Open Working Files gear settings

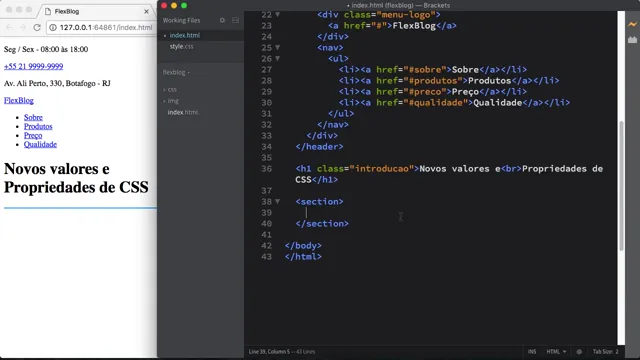coord(222,20)
